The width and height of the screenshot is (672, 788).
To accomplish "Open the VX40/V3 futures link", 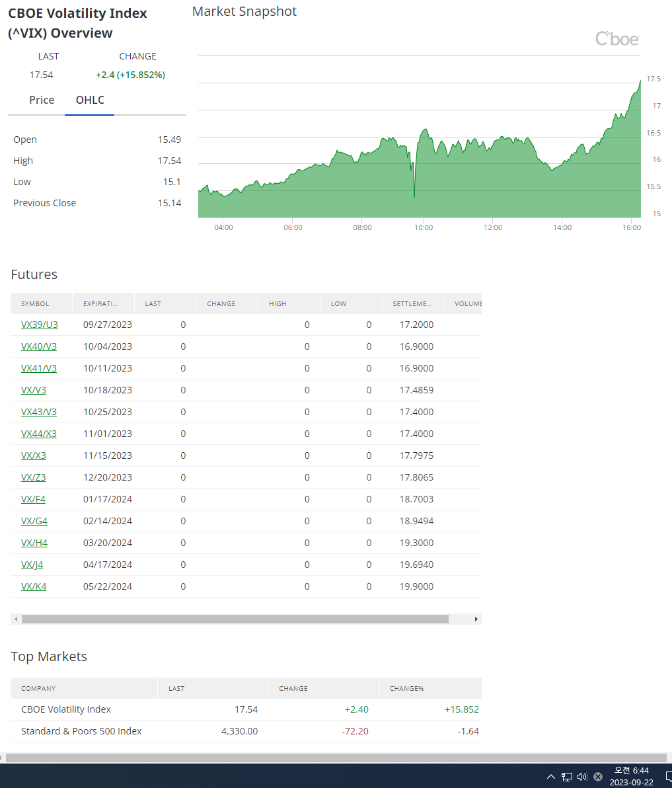I will coord(39,346).
